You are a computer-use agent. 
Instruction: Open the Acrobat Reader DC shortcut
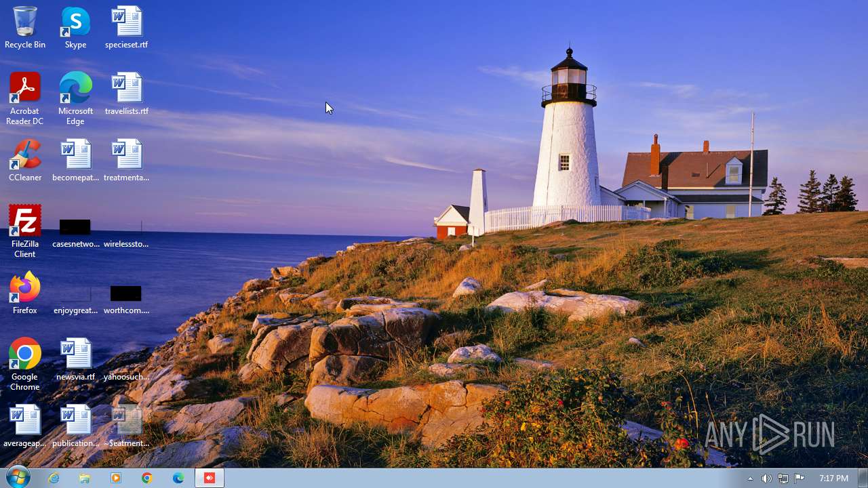pos(25,99)
